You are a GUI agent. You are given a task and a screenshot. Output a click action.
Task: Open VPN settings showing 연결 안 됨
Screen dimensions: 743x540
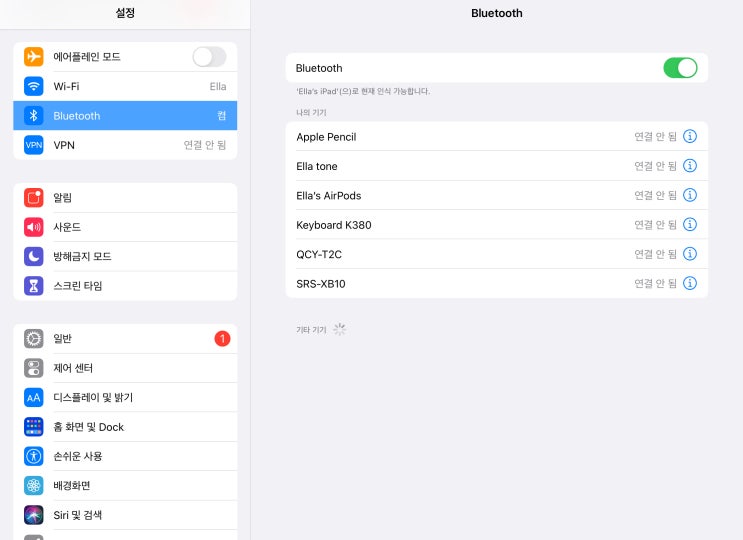[125, 145]
